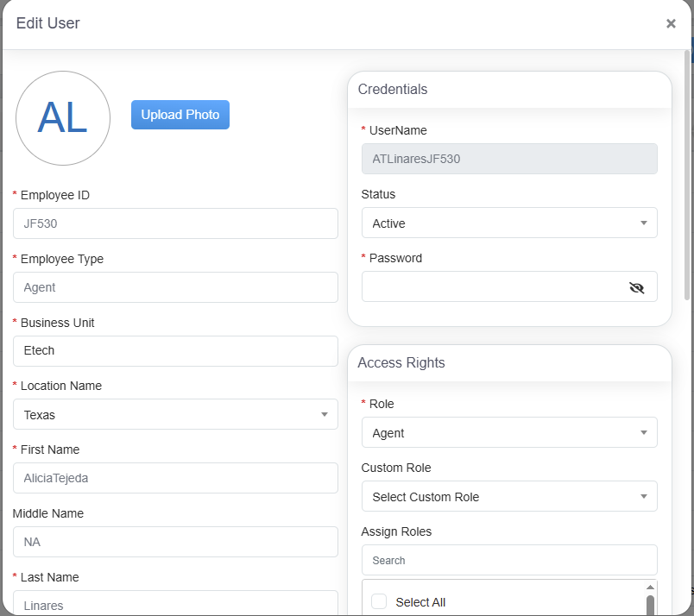Click the Business Unit field
The image size is (694, 616).
[x=175, y=351]
